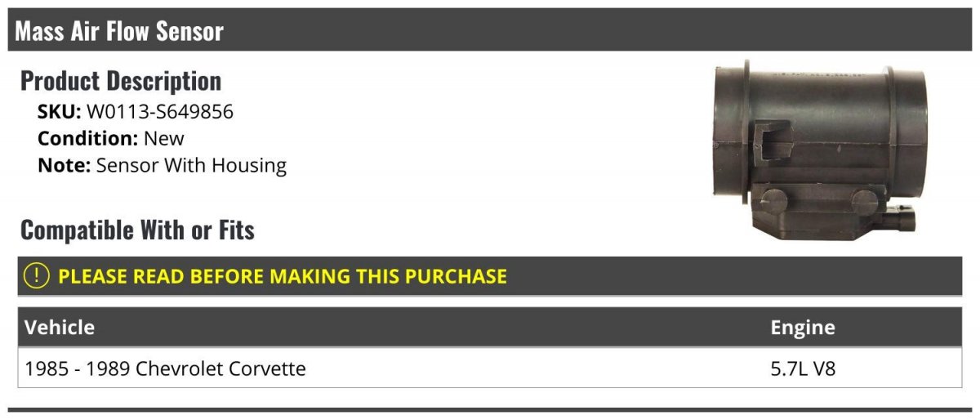Viewport: 980px width, 420px height.
Task: Click the Engine column header
Action: pyautogui.click(x=803, y=328)
